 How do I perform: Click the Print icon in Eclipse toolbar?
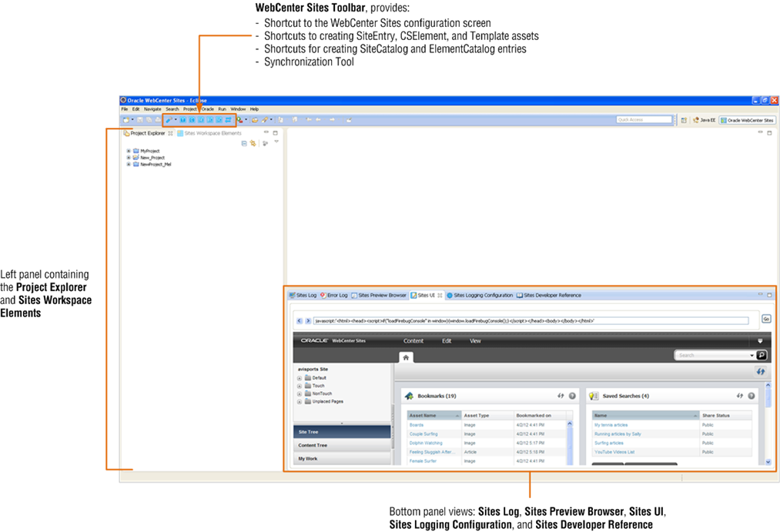tap(158, 120)
